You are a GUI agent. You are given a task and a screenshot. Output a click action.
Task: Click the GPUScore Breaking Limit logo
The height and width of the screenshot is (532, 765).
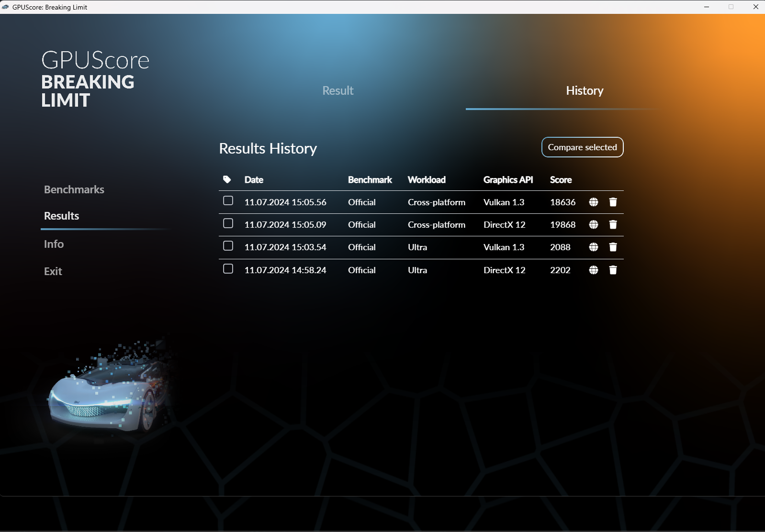[95, 79]
